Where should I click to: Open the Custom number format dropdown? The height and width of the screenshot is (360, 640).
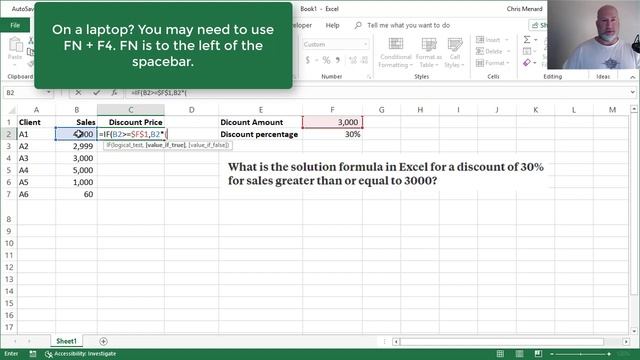tap(365, 44)
